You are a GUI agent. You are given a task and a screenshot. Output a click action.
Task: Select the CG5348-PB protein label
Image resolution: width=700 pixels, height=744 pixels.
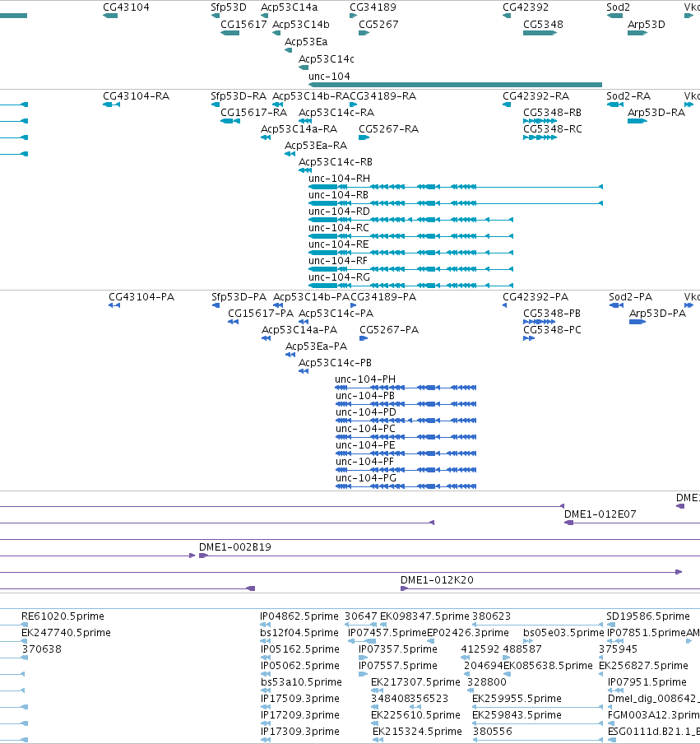click(552, 314)
